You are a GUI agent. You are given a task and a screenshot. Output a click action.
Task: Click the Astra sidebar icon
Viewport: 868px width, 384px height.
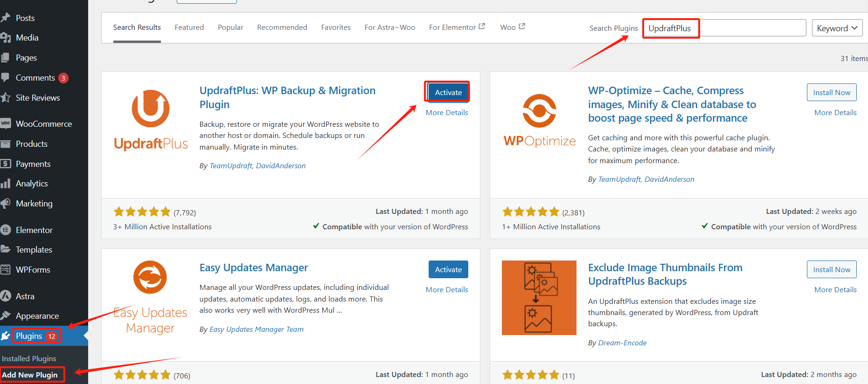[6, 296]
